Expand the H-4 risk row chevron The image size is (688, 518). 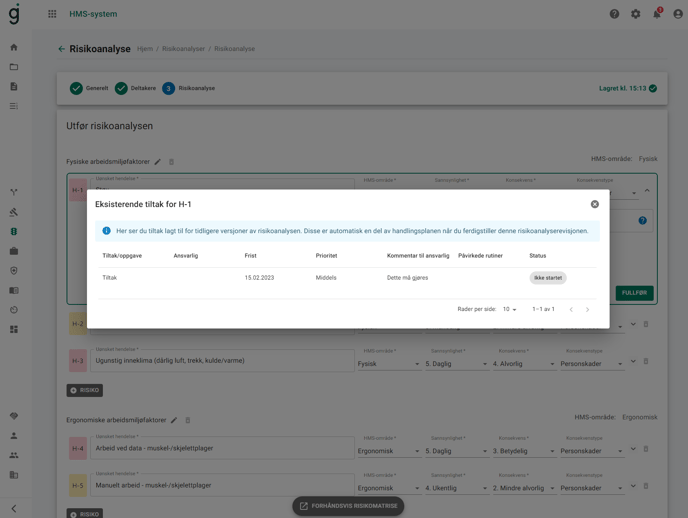tap(633, 449)
